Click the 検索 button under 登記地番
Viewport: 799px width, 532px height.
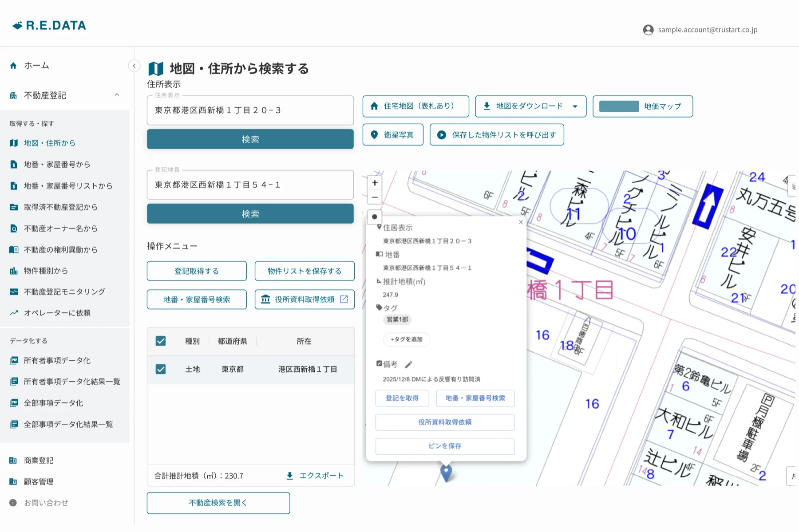(x=250, y=214)
